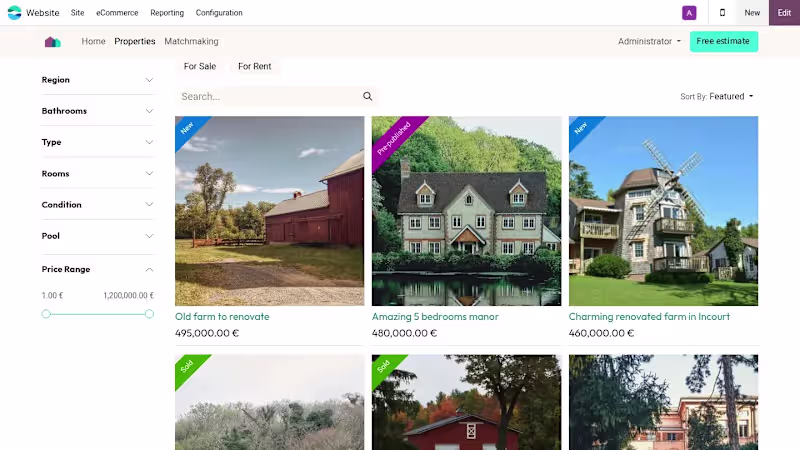Screen dimensions: 800x450
Task: Open the eCommerce menu
Action: click(x=117, y=13)
